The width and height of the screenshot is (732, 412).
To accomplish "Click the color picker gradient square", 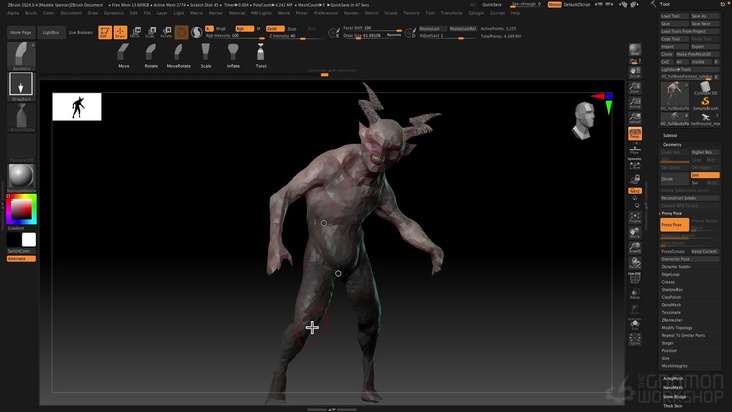I will point(21,209).
